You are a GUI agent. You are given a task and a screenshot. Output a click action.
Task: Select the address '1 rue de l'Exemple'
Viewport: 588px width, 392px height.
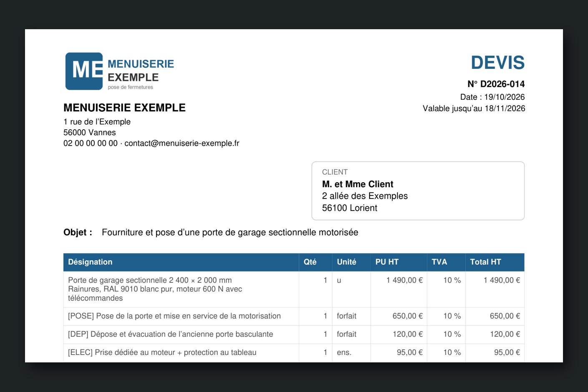[97, 122]
